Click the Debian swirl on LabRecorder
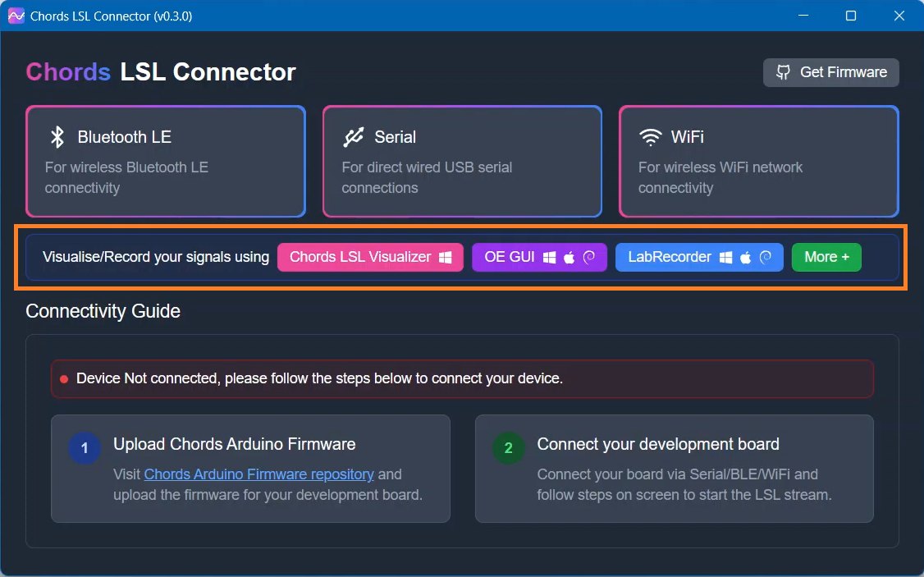This screenshot has height=577, width=924. 765,258
